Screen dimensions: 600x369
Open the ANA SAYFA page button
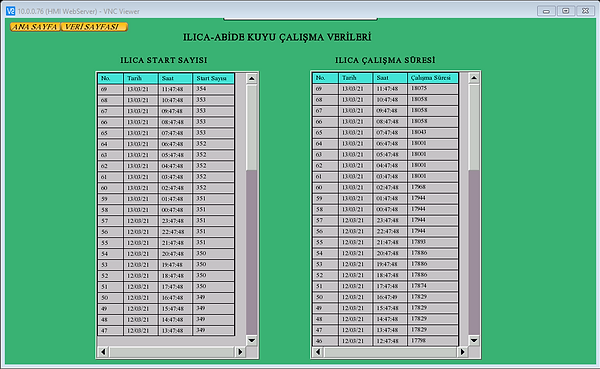tap(35, 27)
